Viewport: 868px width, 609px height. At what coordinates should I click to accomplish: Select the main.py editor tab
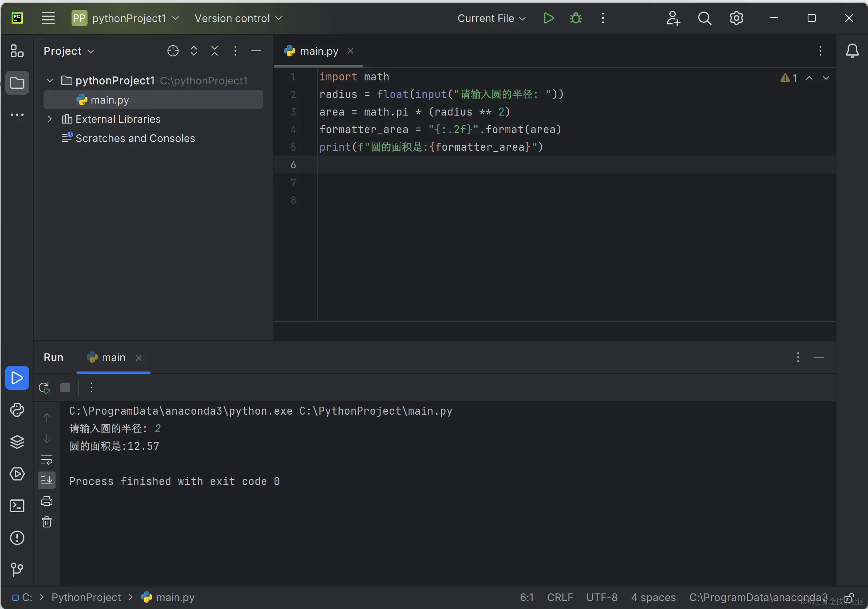319,51
